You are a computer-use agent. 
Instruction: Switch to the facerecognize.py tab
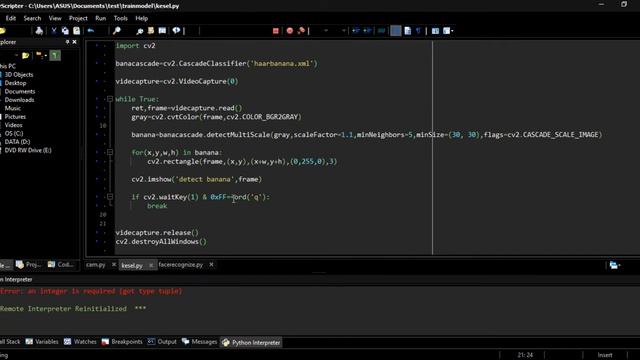(180, 264)
